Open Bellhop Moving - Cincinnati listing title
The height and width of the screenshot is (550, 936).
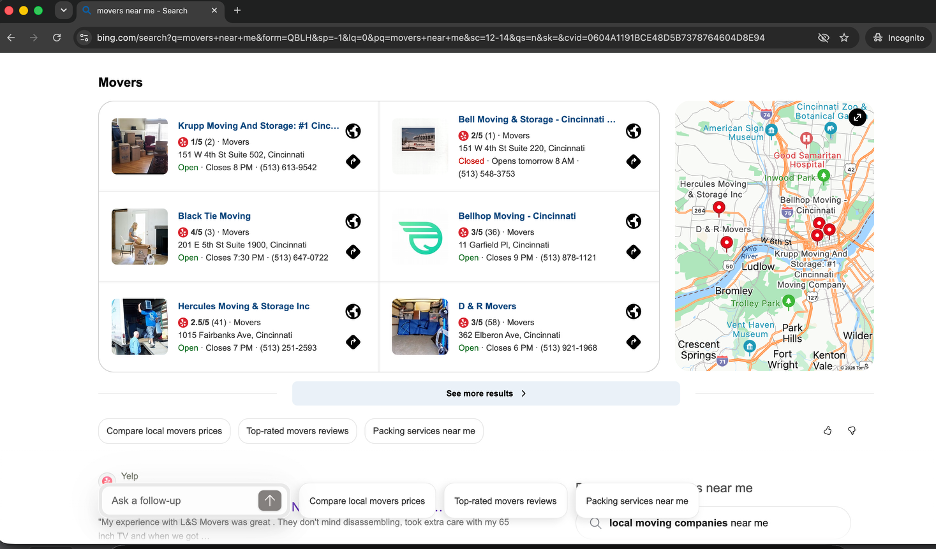click(517, 216)
